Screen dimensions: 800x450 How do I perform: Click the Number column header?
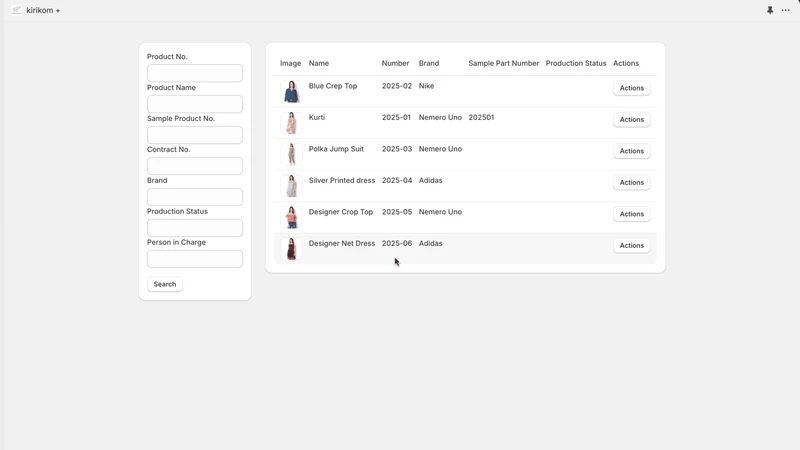click(395, 63)
